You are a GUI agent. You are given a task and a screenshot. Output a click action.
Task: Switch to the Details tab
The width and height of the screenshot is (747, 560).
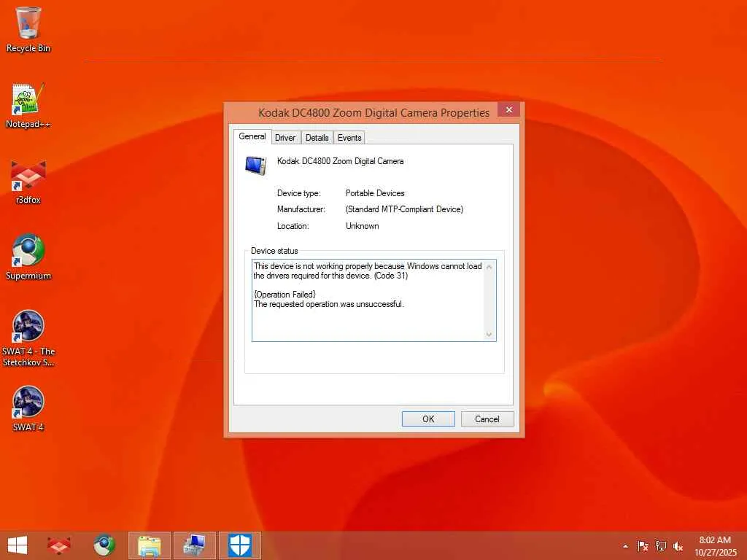pyautogui.click(x=317, y=138)
